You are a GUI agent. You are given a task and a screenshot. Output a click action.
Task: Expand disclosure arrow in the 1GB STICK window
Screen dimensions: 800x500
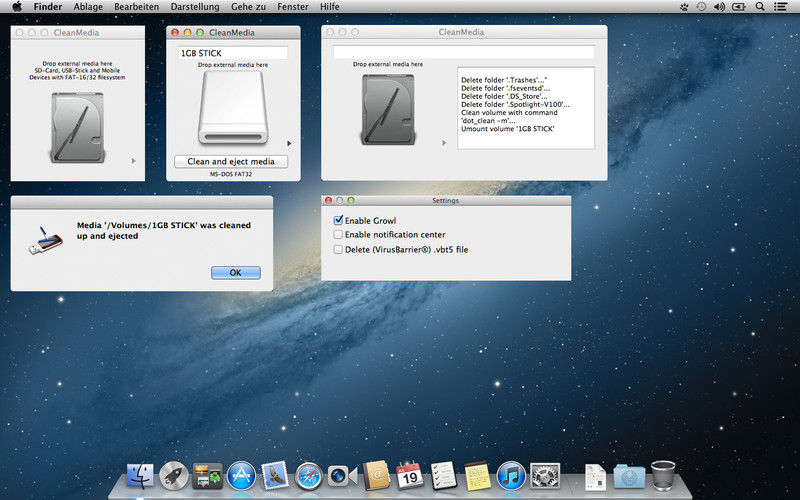tap(289, 143)
